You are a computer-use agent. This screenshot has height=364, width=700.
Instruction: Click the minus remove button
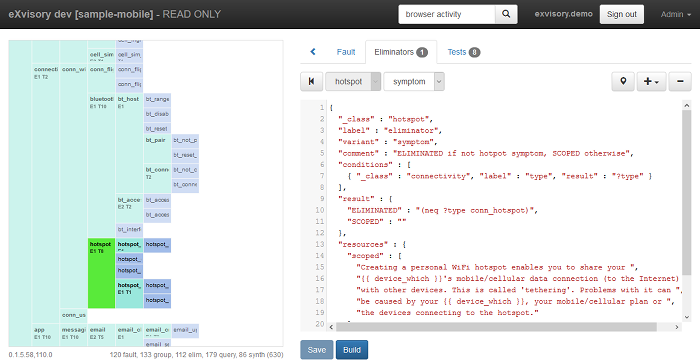pyautogui.click(x=680, y=81)
